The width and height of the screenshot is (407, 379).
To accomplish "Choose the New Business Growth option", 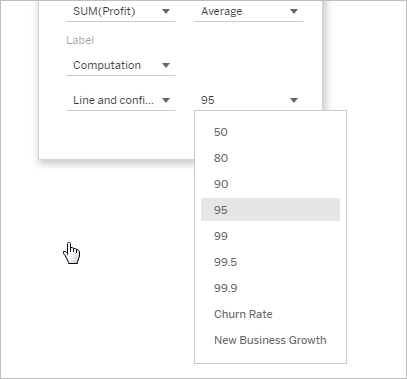I will pos(270,340).
